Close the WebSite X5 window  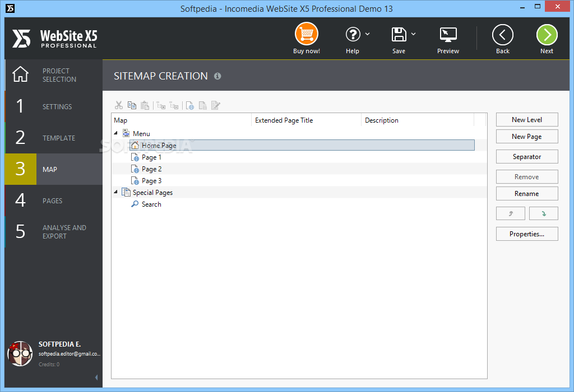558,6
